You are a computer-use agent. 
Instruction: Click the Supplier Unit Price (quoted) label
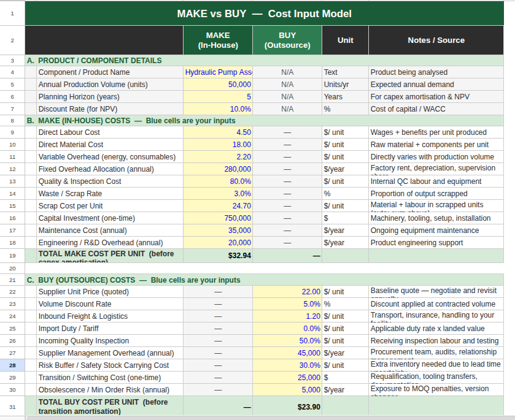(83, 292)
